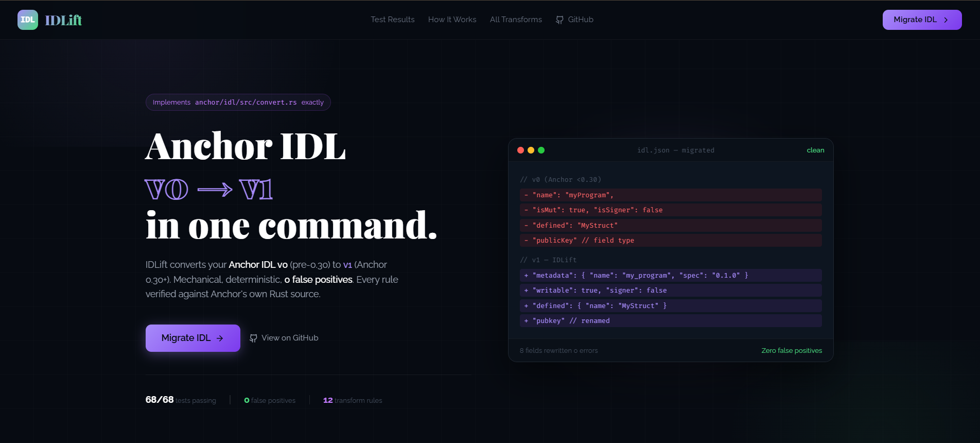The image size is (980, 443).
Task: Click the header Migrate IDL button
Action: [922, 20]
